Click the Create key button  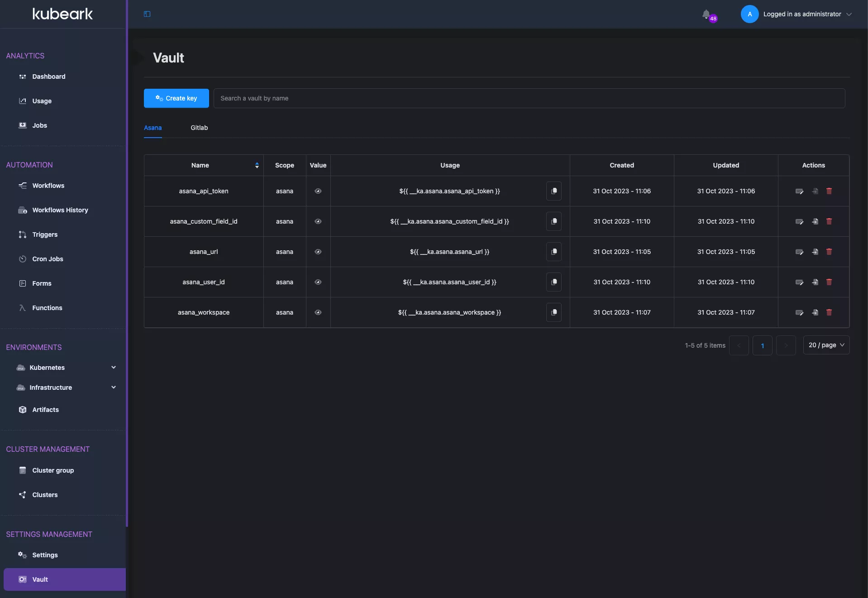176,98
